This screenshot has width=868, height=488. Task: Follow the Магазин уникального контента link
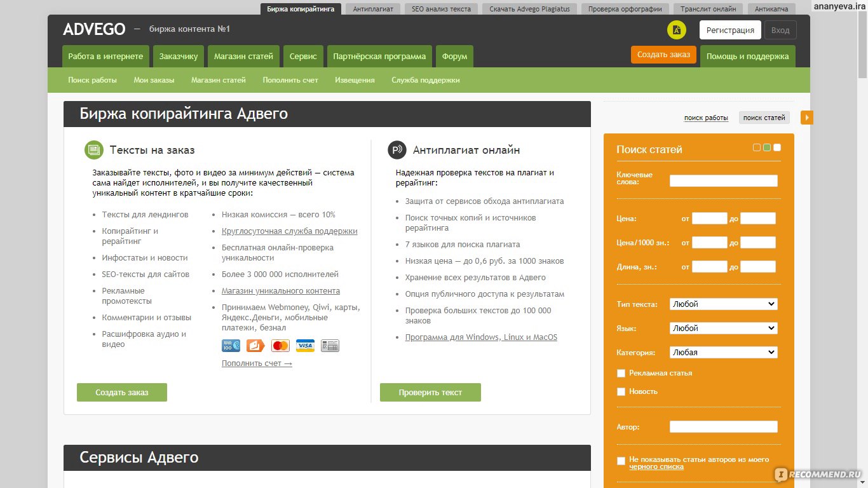click(281, 291)
